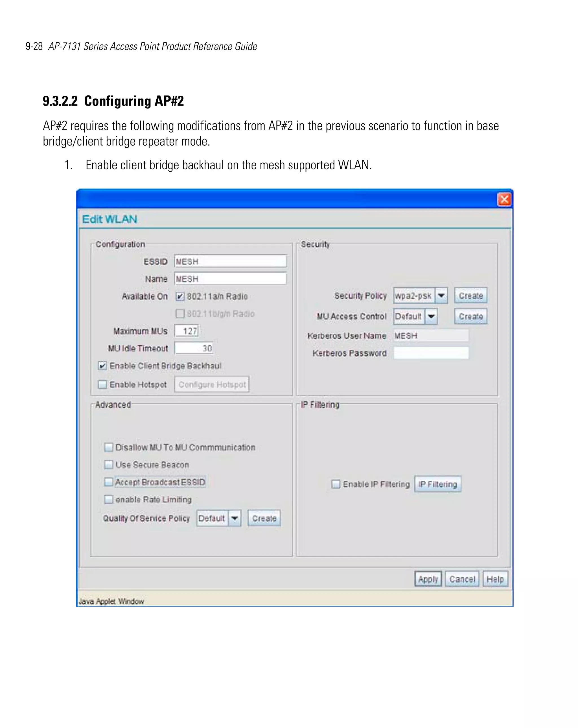This screenshot has width=578, height=728.
Task: Open the Quality Of Service Policy dropdown
Action: [x=235, y=518]
